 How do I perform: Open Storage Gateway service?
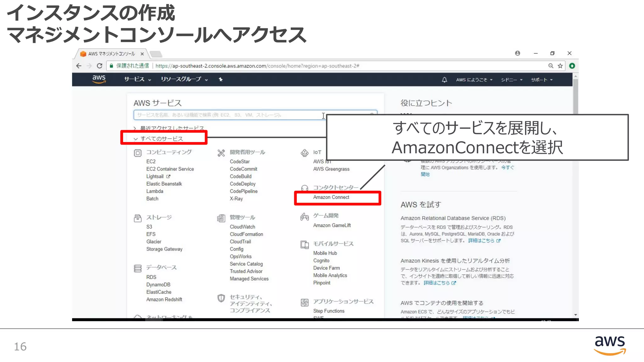pos(164,249)
